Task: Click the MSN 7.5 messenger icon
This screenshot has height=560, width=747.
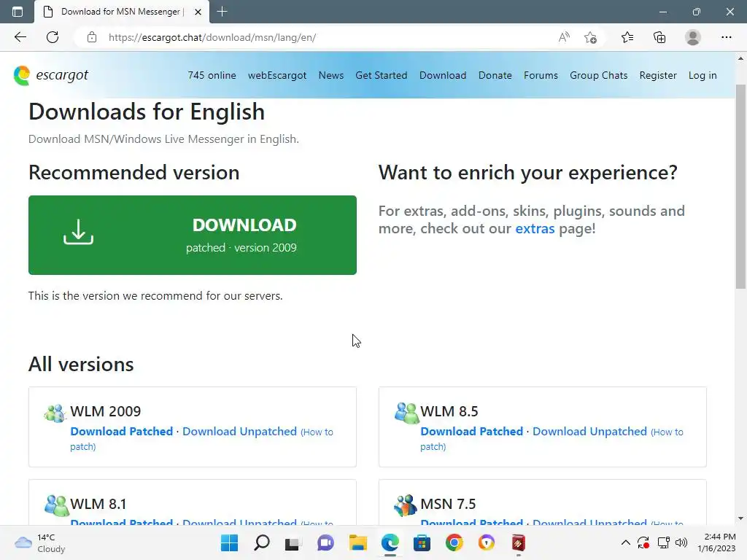Action: (x=406, y=505)
